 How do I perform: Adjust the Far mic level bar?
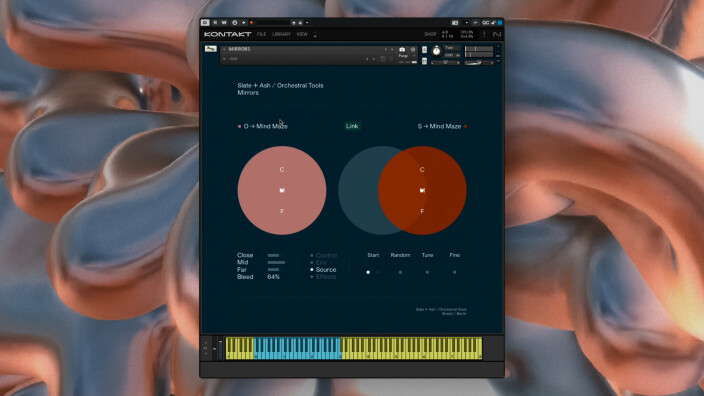(x=273, y=270)
